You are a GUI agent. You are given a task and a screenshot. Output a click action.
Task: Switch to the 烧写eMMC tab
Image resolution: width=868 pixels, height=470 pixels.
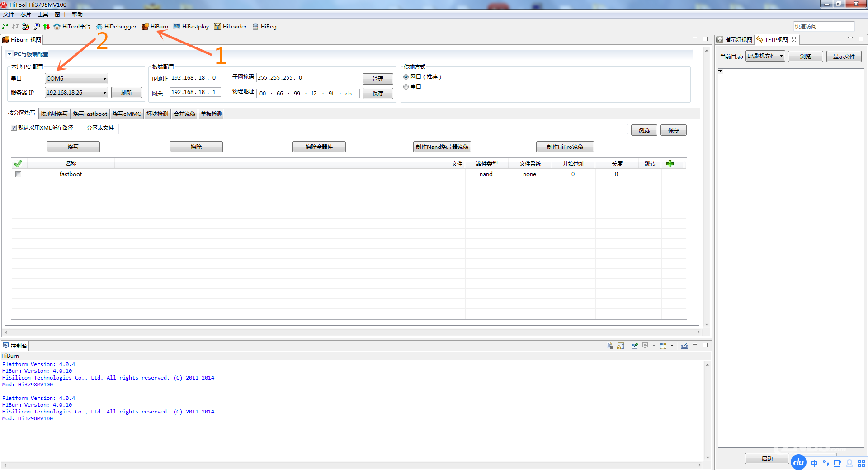(127, 114)
